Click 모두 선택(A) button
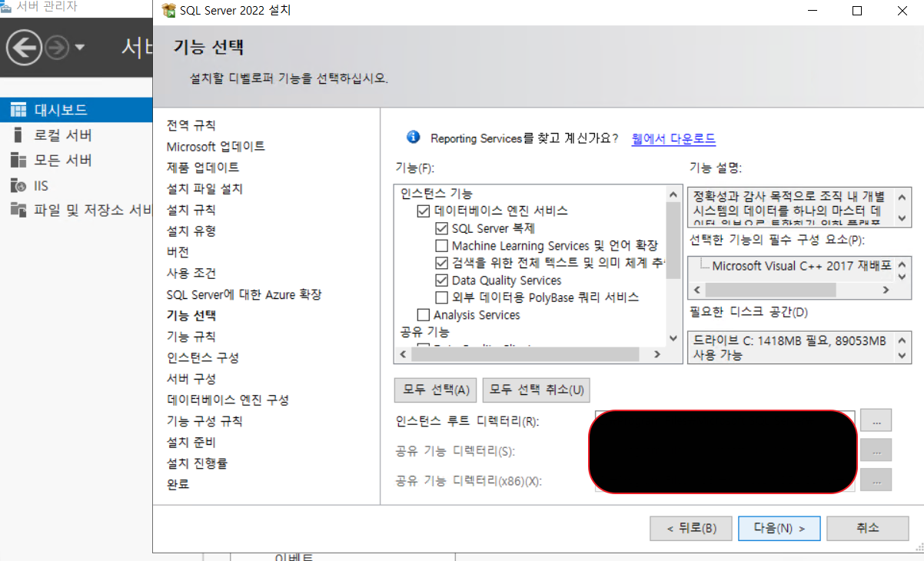The width and height of the screenshot is (924, 561). coord(436,390)
